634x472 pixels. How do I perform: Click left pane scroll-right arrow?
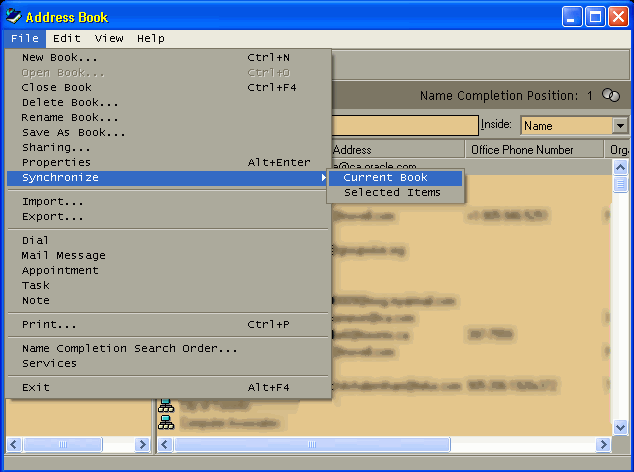142,444
